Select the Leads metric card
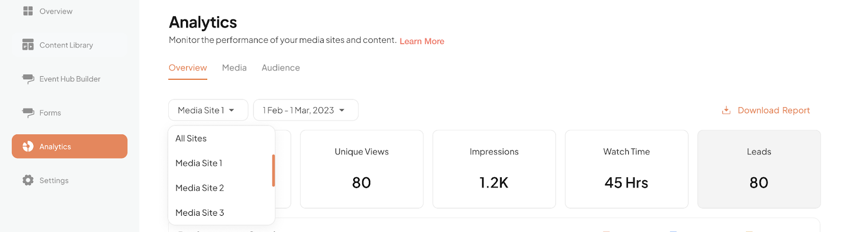Screen dimensions: 868x232 coord(759,169)
